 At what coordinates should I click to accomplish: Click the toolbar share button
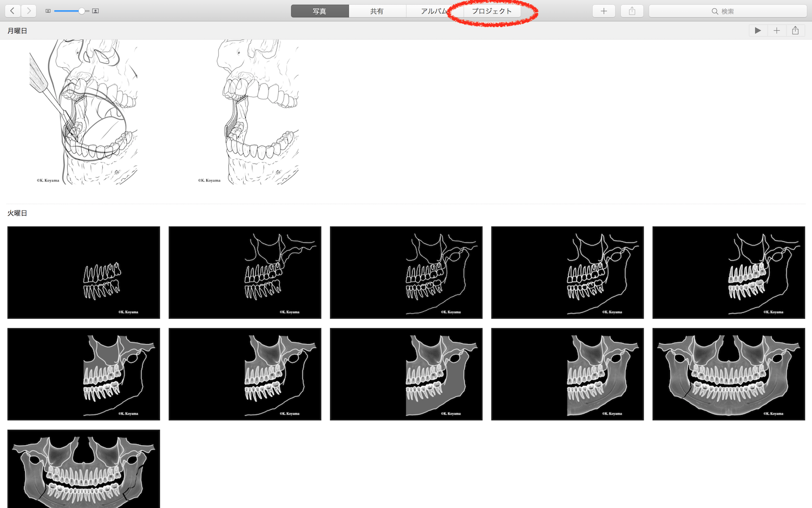tap(632, 11)
